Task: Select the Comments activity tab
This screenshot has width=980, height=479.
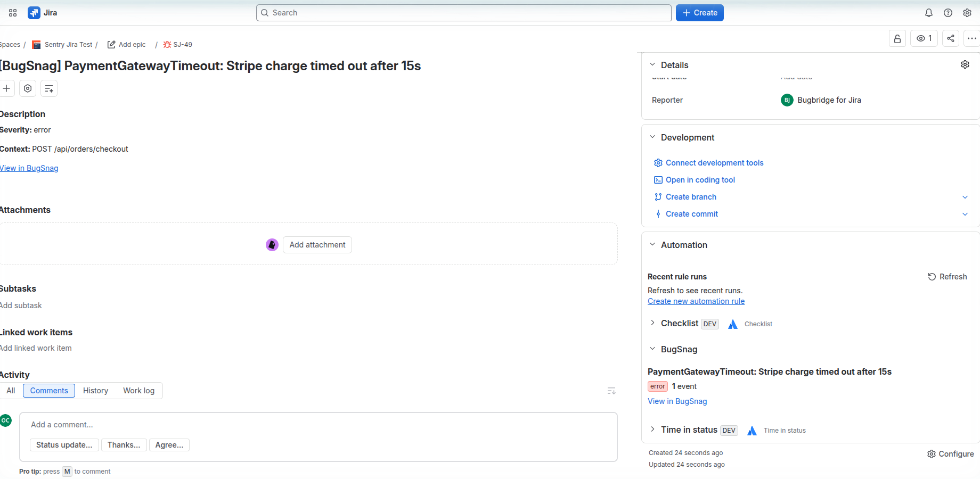Action: coord(49,391)
